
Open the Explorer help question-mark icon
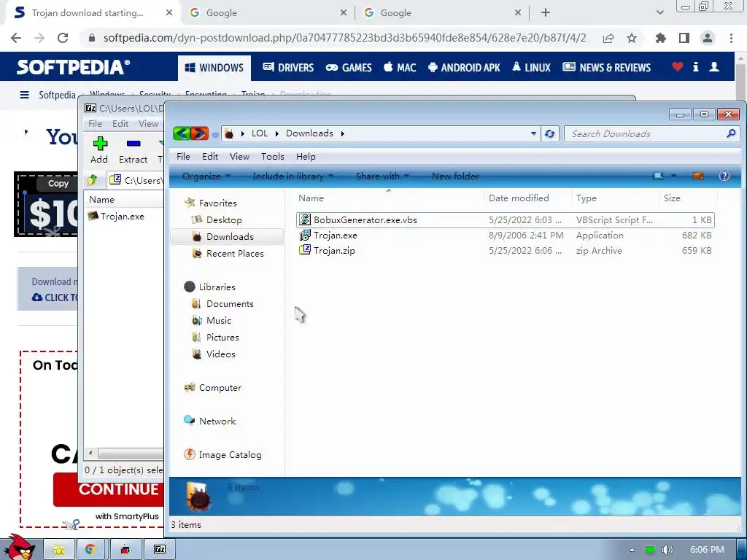click(724, 176)
